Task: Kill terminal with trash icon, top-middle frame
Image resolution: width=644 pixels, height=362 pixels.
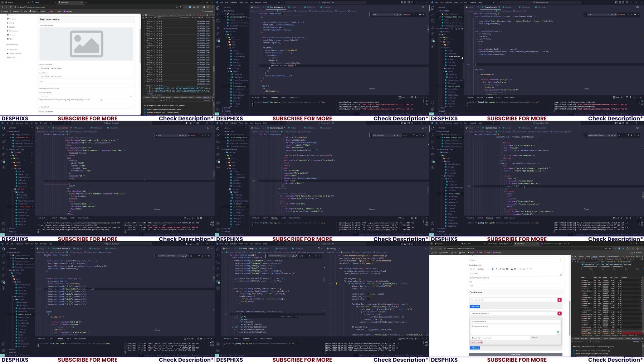Action: coord(416,97)
